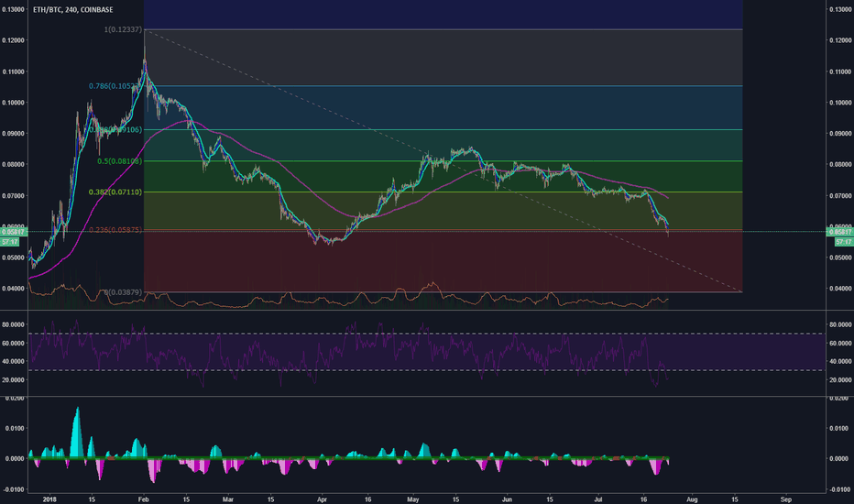Click the 2018 label on the time axis
The image size is (854, 504).
[49, 499]
